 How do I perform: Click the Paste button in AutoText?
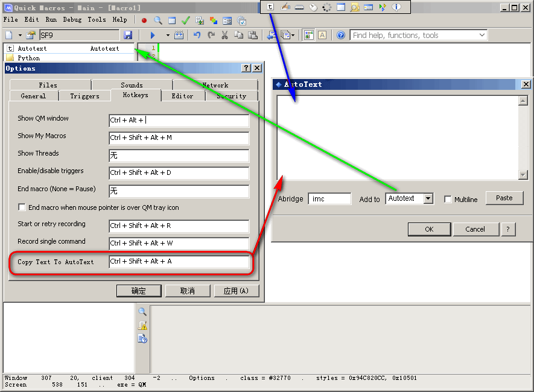pos(504,198)
